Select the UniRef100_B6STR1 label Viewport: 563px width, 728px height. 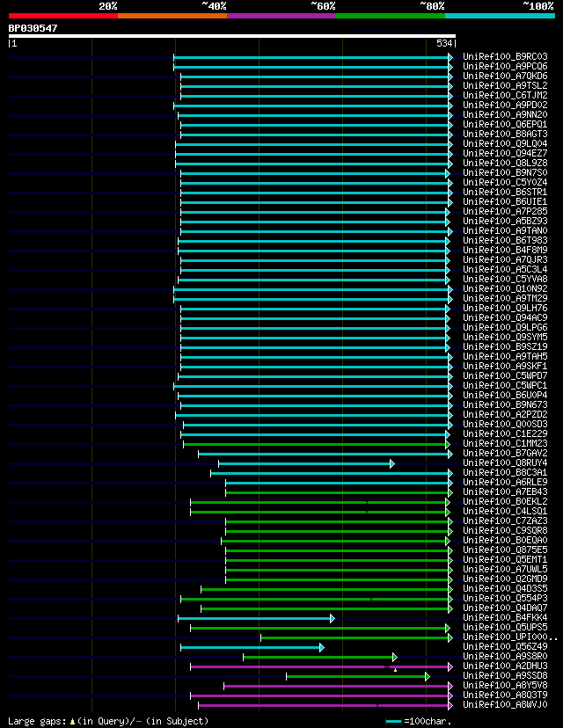click(505, 192)
